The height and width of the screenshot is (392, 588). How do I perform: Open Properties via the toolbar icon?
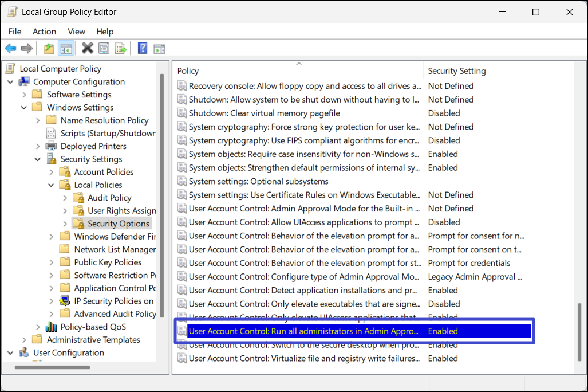point(104,49)
